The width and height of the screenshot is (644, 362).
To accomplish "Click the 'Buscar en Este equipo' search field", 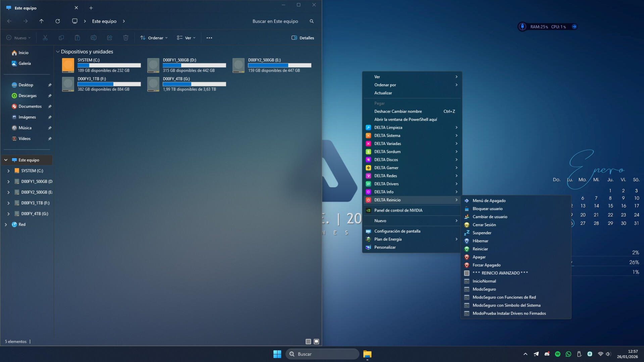I will point(275,21).
